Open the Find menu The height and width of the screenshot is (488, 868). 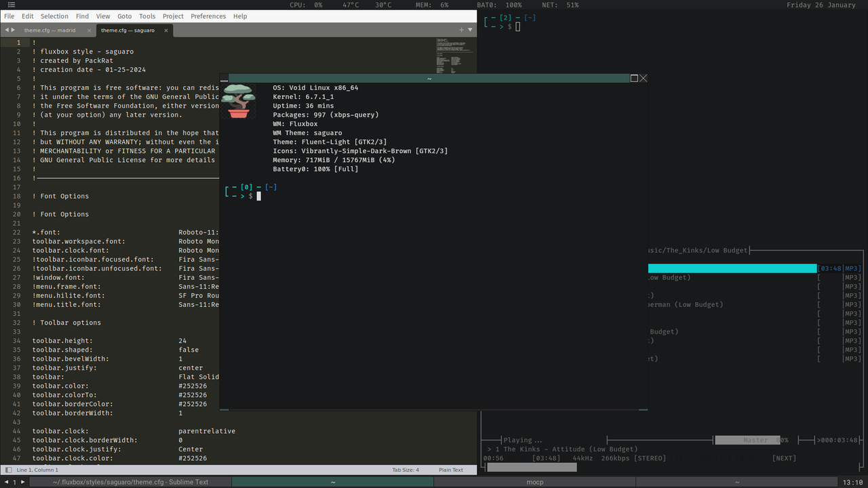(82, 16)
